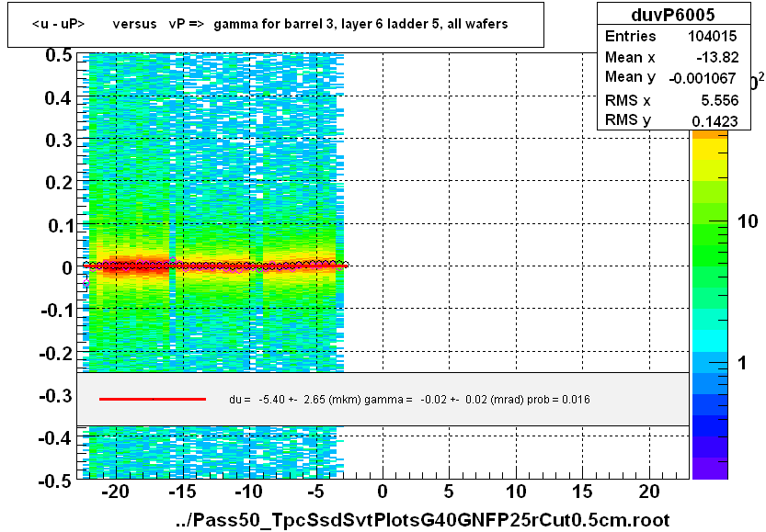Screen dimensions: 766x532
Task: Click the x-axis label 0
Action: tap(383, 492)
